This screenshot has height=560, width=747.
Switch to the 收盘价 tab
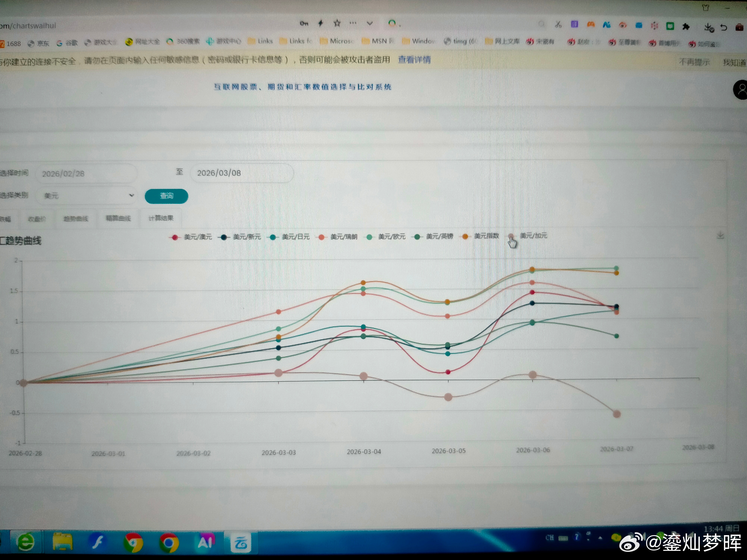coord(37,219)
